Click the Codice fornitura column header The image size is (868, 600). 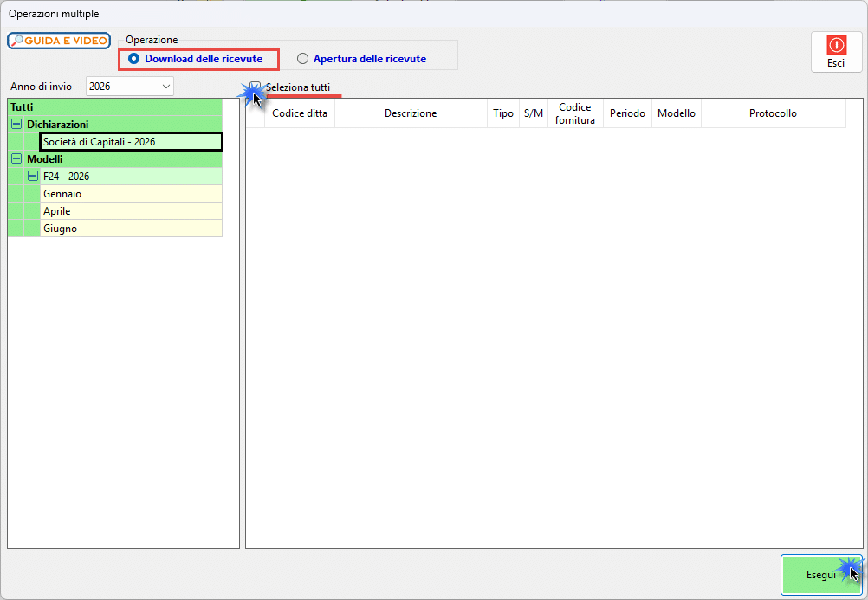pos(575,113)
